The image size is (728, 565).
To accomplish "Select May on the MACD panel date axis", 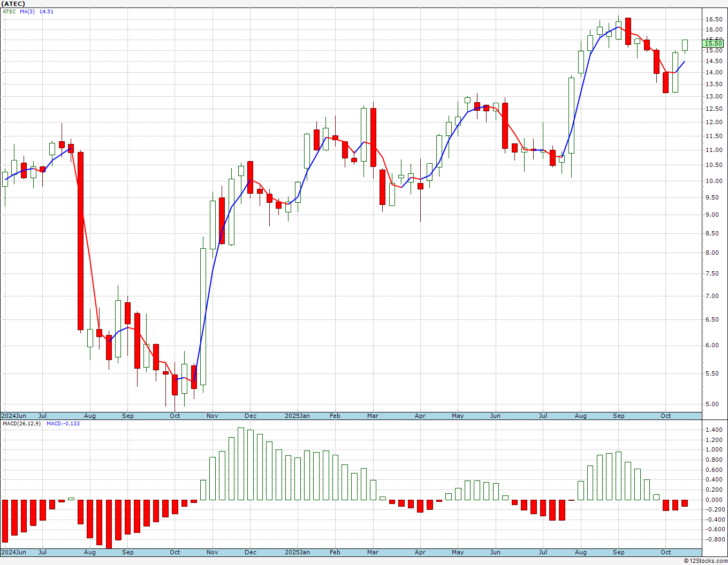I will 458,552.
